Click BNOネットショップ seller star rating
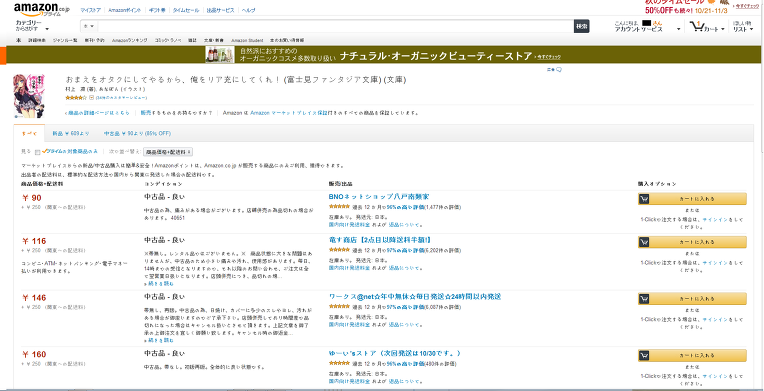The image size is (764, 391). point(339,207)
